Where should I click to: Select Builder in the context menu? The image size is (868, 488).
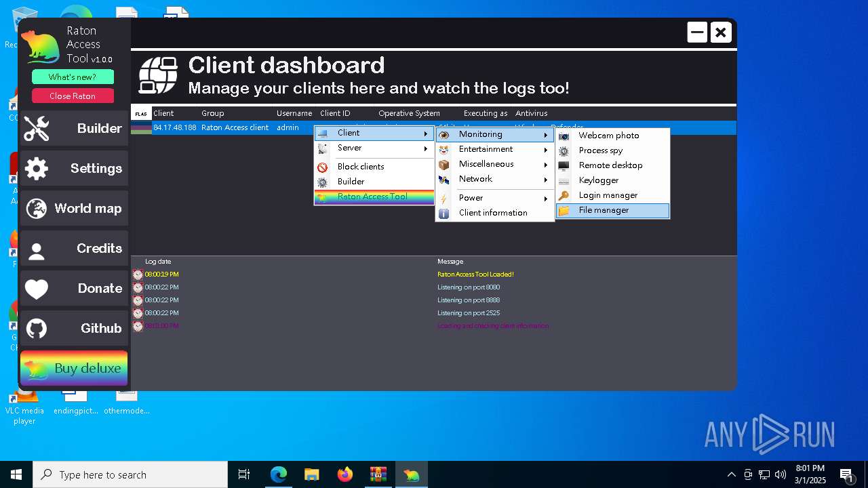(x=374, y=182)
